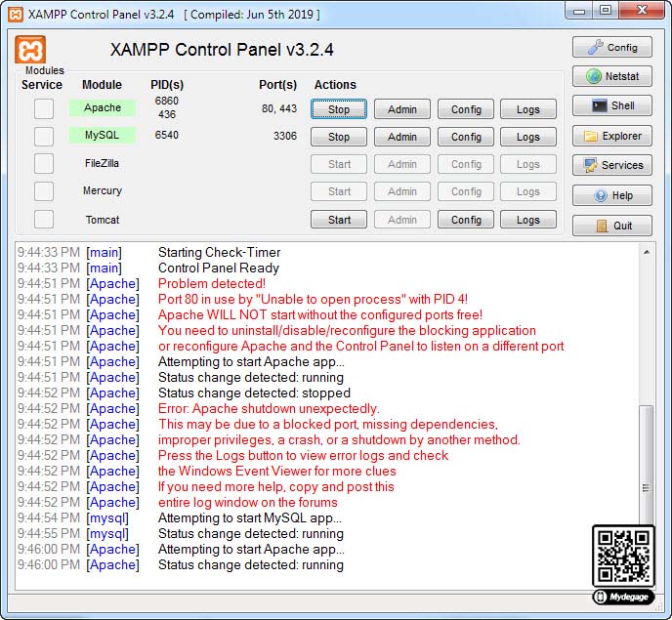
Task: Start the Tomcat module
Action: 339,220
